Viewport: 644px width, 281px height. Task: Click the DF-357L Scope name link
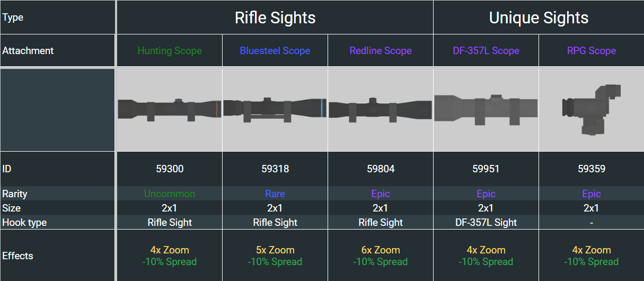click(x=486, y=51)
